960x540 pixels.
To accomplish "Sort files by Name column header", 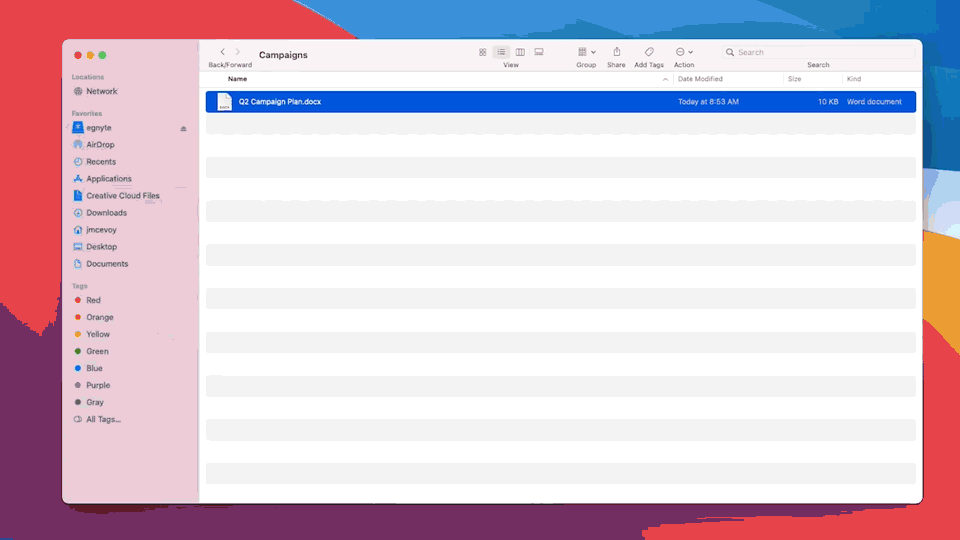I will point(238,79).
